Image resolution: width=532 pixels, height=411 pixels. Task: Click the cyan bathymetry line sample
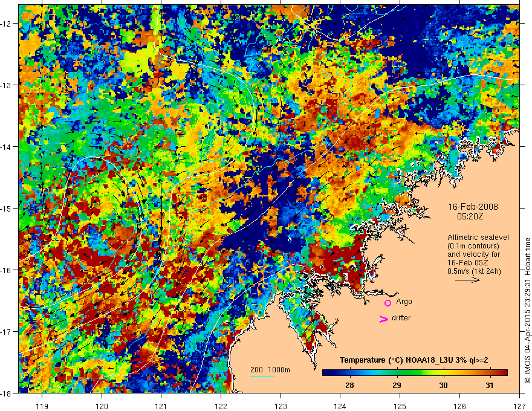click(262, 376)
